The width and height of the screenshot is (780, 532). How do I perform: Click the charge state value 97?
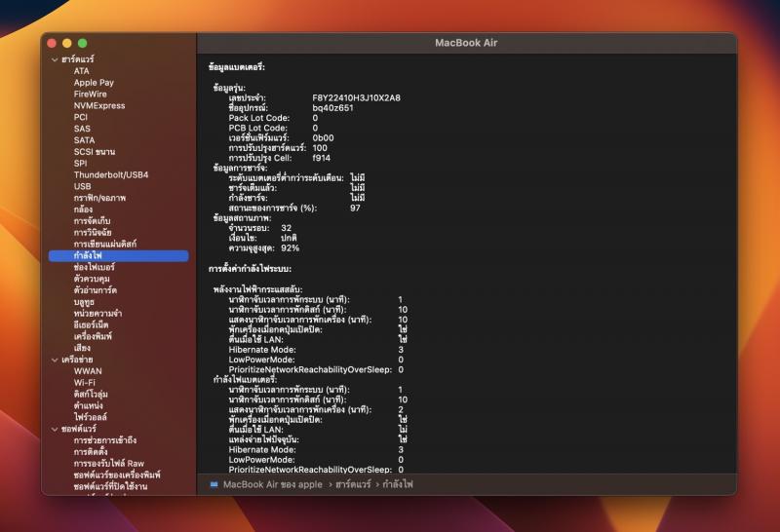pos(355,208)
